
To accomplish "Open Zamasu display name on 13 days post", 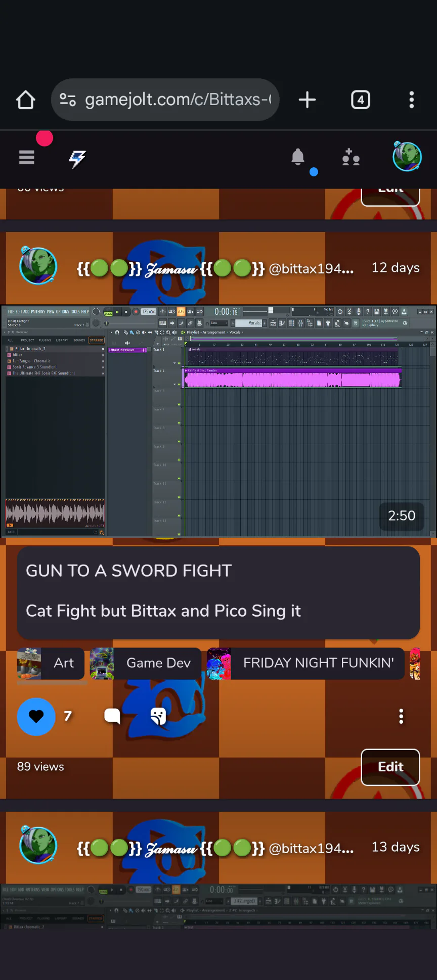I will click(x=171, y=848).
